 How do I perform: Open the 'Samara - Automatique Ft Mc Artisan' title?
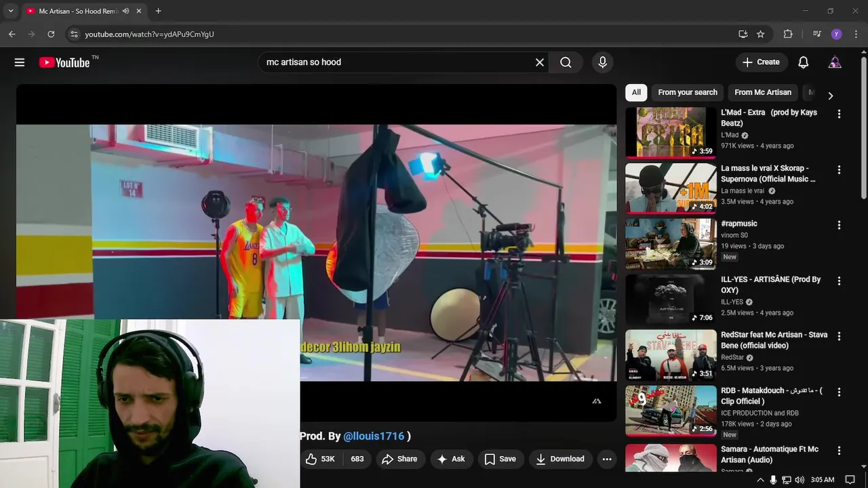pos(770,454)
